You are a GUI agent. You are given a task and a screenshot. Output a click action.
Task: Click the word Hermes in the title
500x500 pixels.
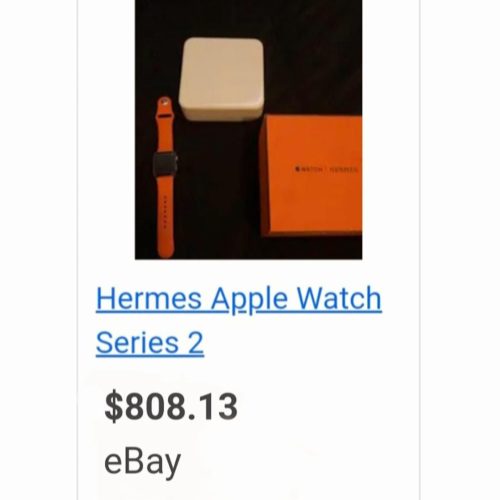coord(149,298)
